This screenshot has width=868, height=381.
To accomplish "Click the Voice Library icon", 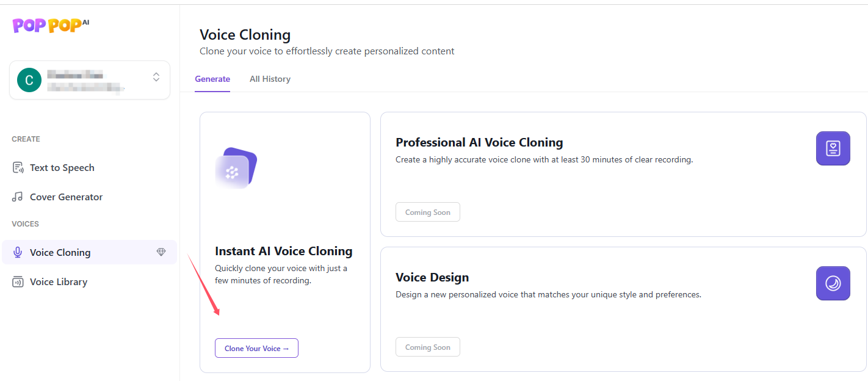I will point(18,282).
